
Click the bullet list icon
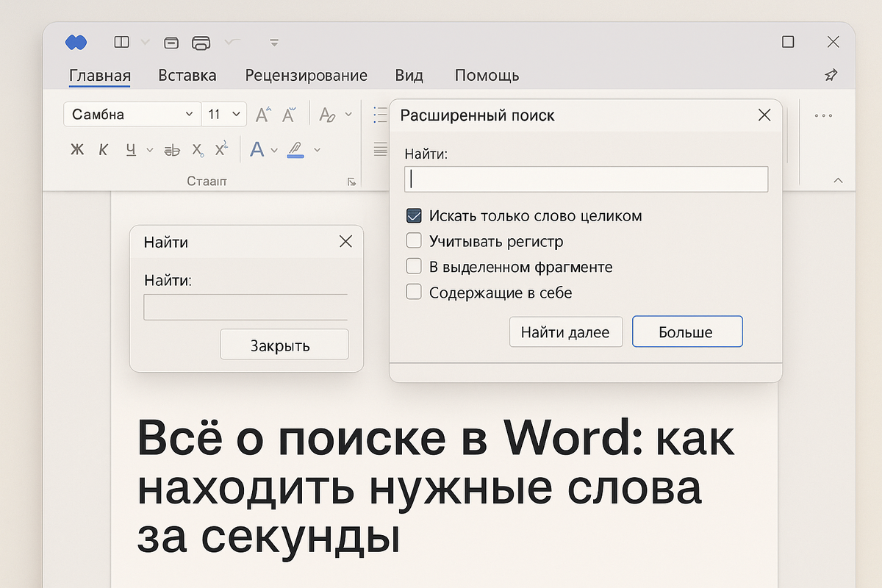[380, 115]
